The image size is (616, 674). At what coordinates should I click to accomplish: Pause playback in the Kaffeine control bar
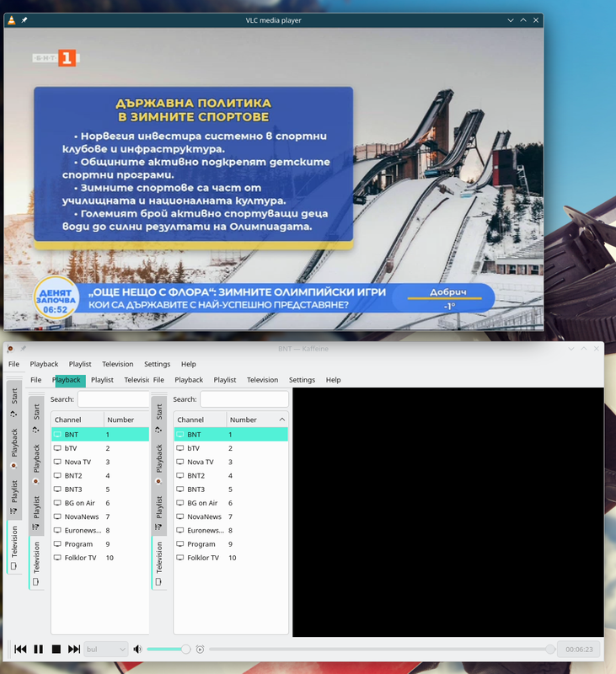pos(38,649)
